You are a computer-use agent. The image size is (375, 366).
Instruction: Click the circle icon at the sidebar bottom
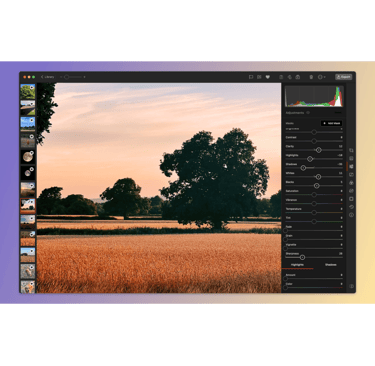pos(351,286)
